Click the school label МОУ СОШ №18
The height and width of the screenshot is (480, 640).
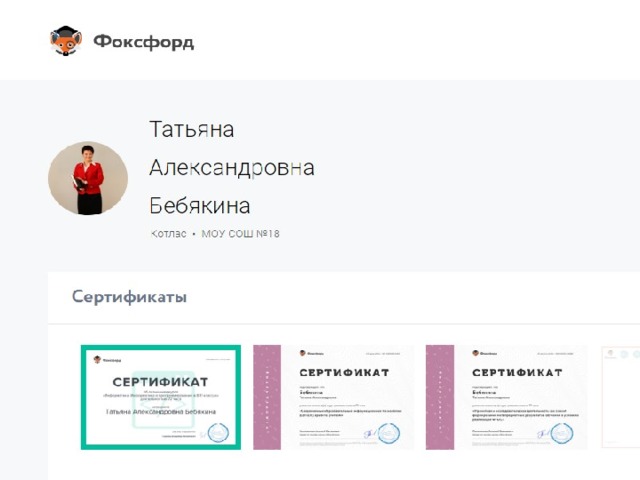click(x=240, y=234)
